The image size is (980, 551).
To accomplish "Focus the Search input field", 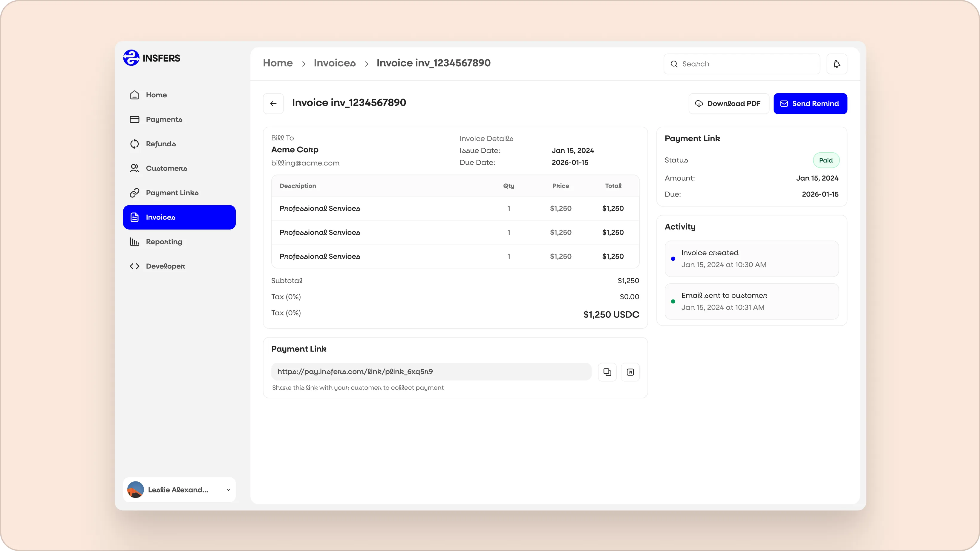I will [742, 64].
